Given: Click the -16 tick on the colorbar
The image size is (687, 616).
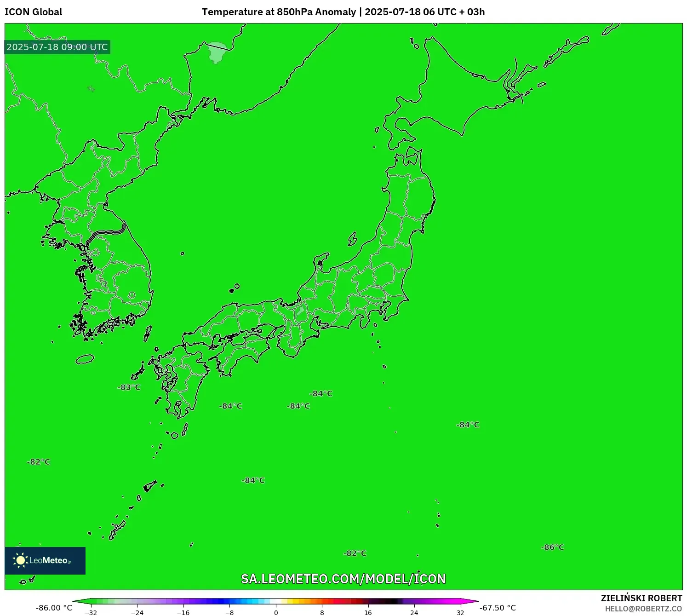Looking at the screenshot, I should (183, 612).
